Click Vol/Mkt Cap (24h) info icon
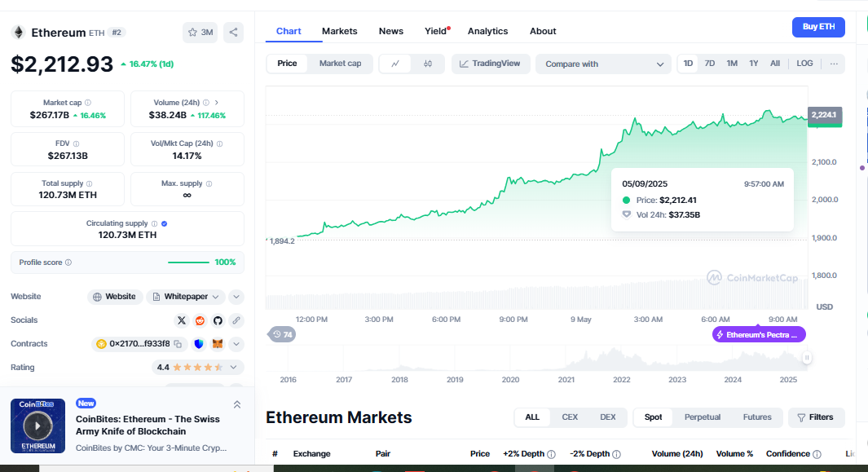 tap(220, 143)
